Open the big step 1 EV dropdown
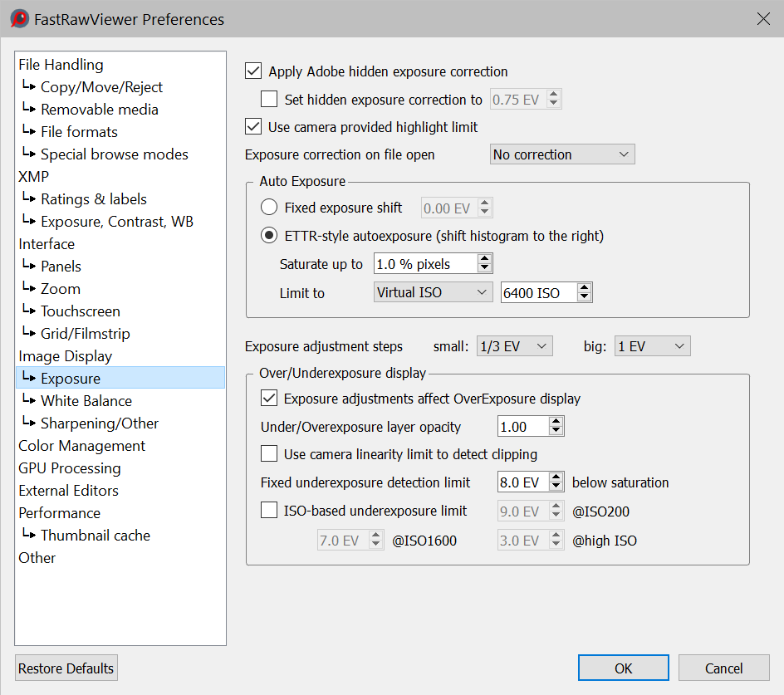Viewport: 784px width, 695px height. [x=653, y=346]
